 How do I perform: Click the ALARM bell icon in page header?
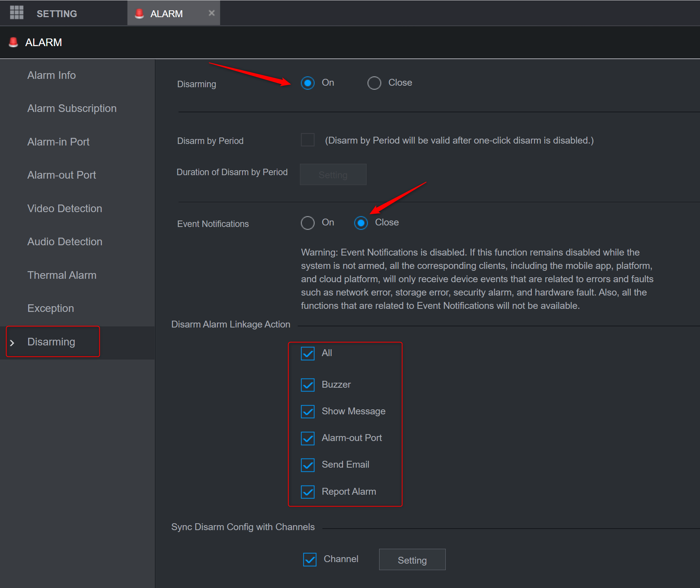click(13, 42)
